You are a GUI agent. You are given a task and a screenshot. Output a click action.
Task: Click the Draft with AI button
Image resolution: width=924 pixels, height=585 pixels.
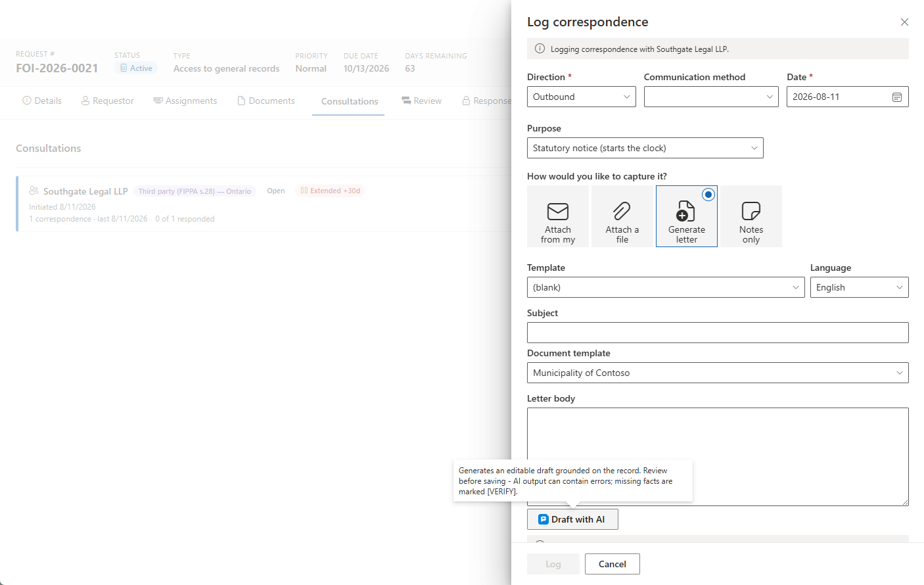point(572,519)
